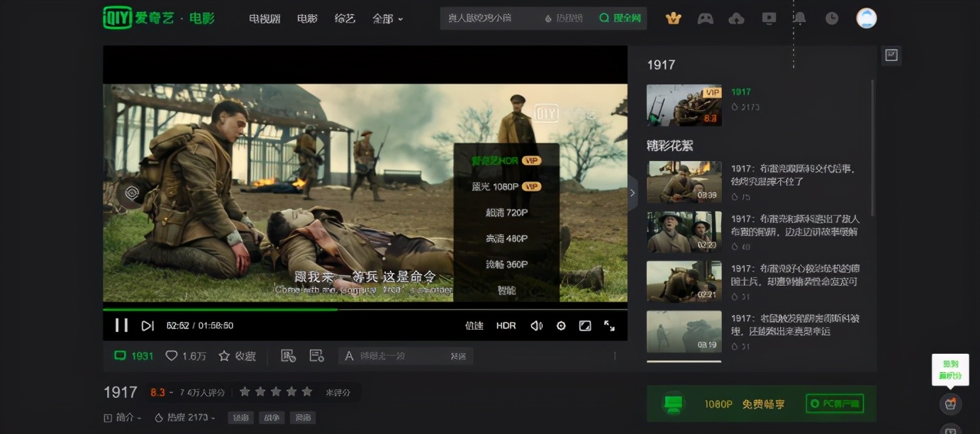Click the square icon above the playlist panel
This screenshot has height=434, width=980.
(x=891, y=55)
